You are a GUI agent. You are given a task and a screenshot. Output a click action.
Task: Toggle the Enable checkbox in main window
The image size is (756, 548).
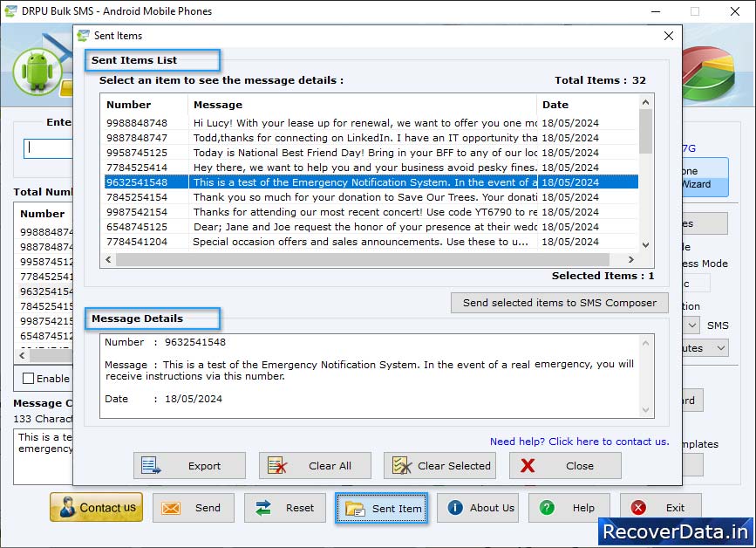pyautogui.click(x=29, y=379)
